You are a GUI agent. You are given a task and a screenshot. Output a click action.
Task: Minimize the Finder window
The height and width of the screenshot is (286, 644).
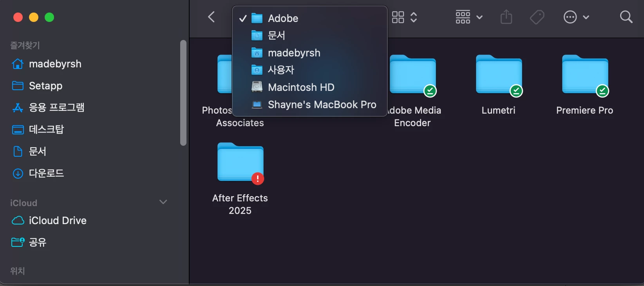tap(34, 17)
